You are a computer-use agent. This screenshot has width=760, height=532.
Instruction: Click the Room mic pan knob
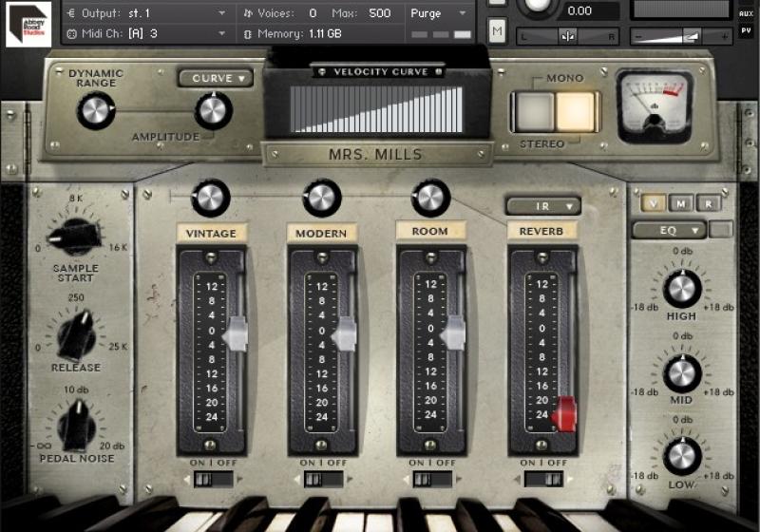(x=430, y=198)
